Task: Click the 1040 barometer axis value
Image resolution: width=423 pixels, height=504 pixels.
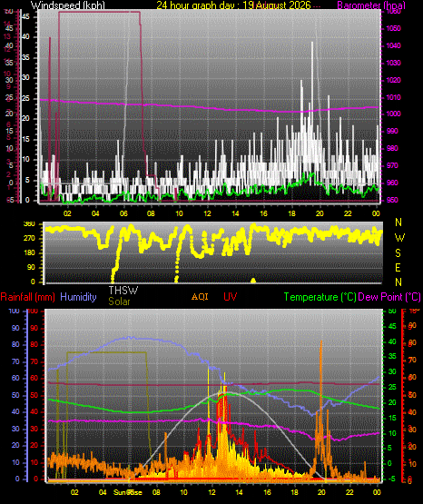Action: coord(393,45)
